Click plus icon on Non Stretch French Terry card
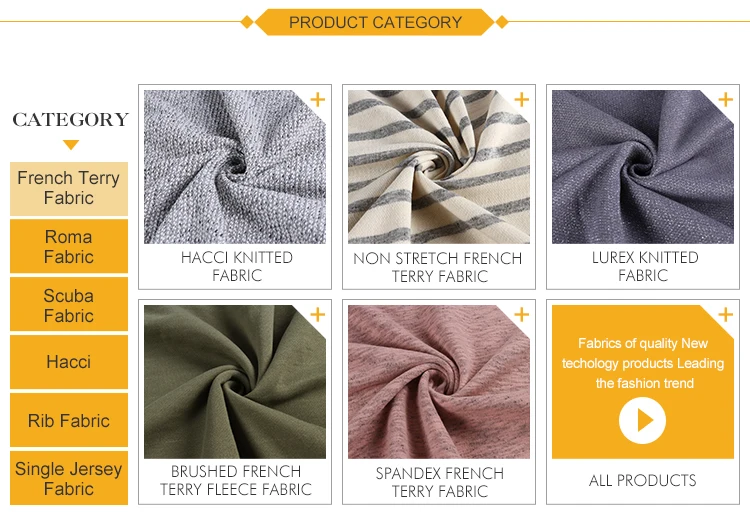The image size is (750, 527). (521, 99)
